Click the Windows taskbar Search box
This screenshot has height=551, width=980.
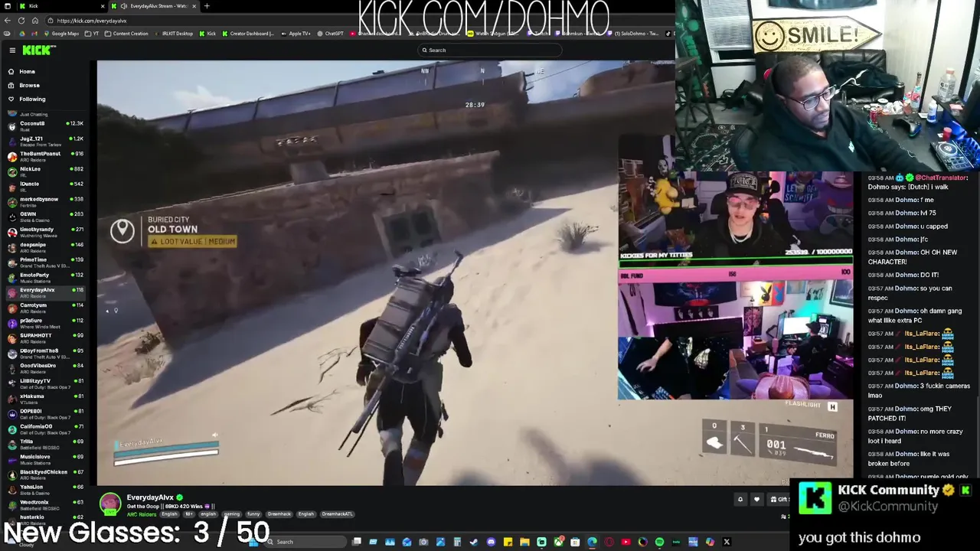click(306, 542)
